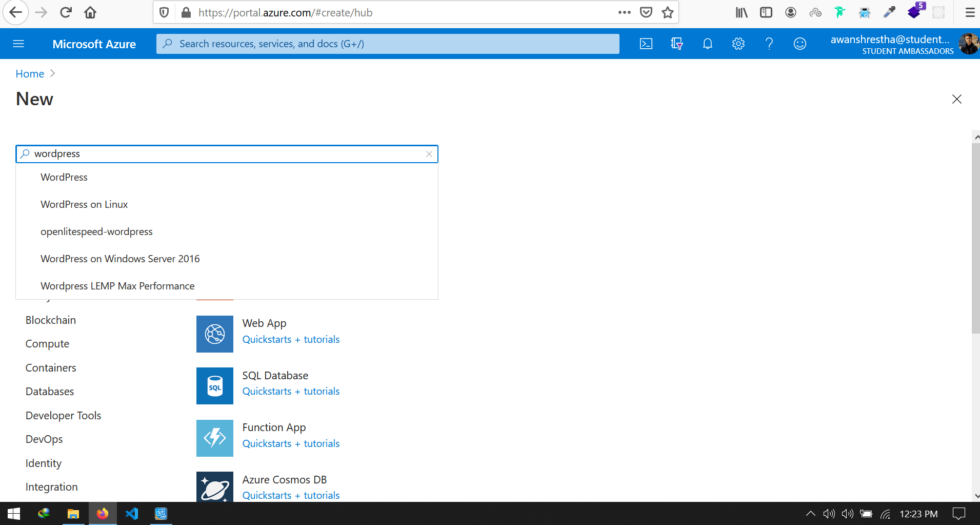Open the Azure help menu
980x525 pixels.
(x=769, y=44)
